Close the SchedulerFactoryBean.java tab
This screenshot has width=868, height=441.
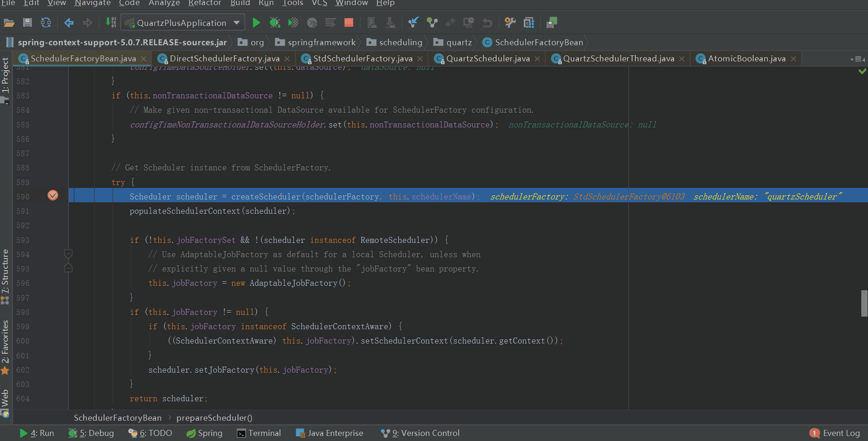[x=144, y=59]
